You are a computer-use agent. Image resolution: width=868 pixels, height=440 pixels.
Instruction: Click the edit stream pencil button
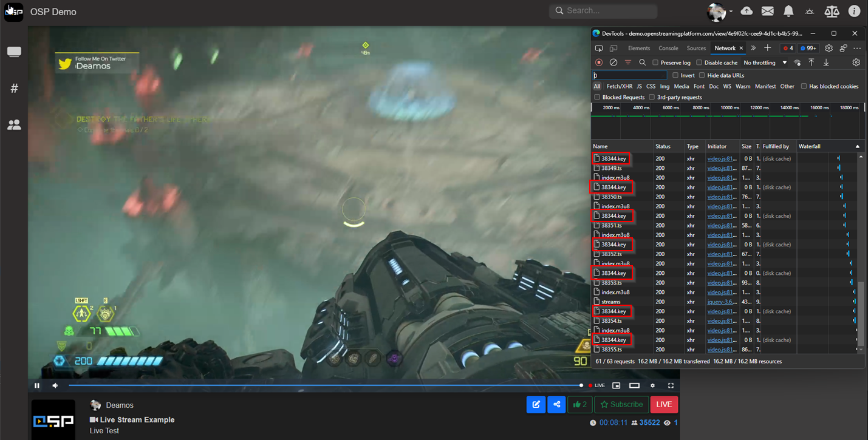(x=536, y=405)
